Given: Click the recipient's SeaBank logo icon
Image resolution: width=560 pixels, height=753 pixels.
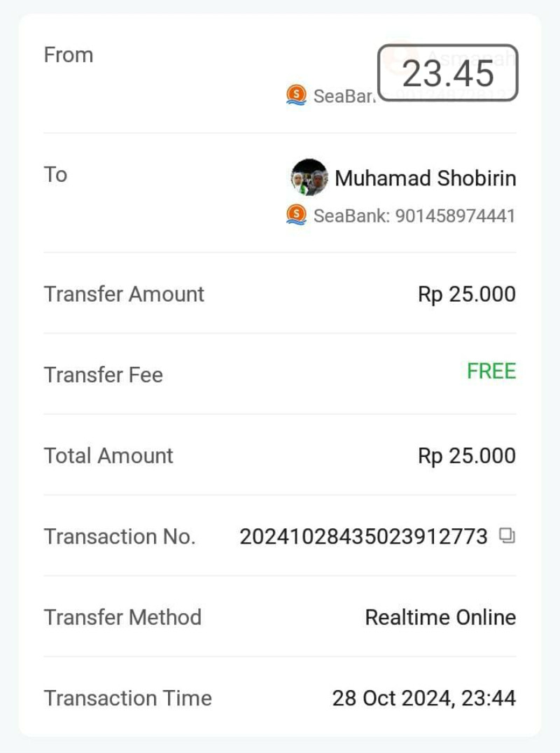Looking at the screenshot, I should 296,215.
